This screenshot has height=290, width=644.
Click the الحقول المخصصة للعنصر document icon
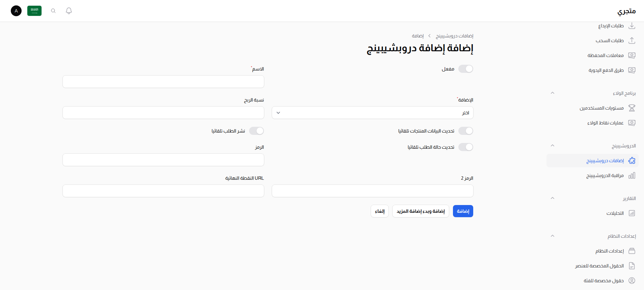pos(632,266)
